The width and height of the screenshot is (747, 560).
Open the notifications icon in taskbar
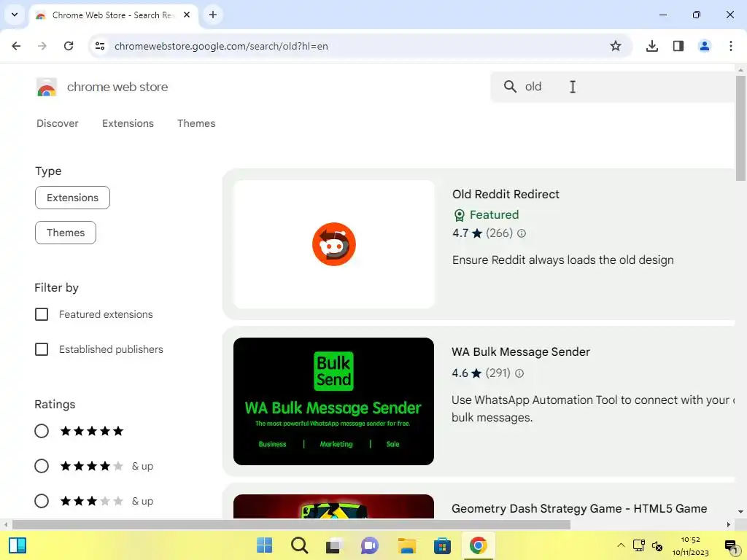[x=731, y=545]
